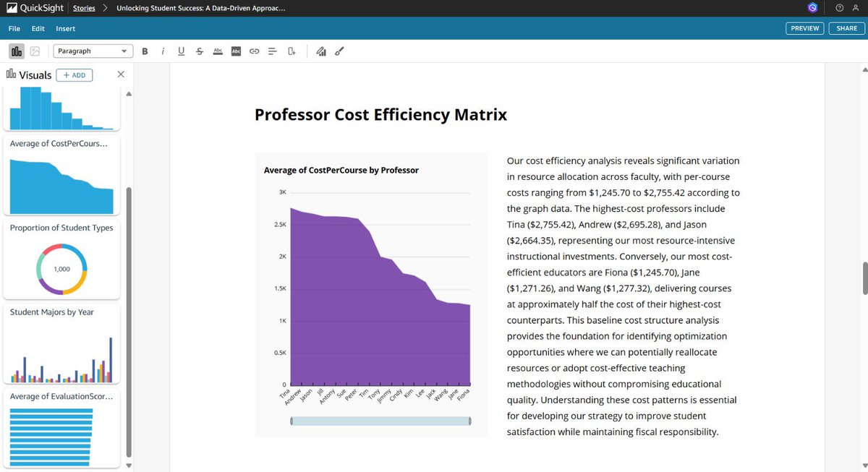Click the chart range slider right handle
The height and width of the screenshot is (472, 868).
(470, 421)
